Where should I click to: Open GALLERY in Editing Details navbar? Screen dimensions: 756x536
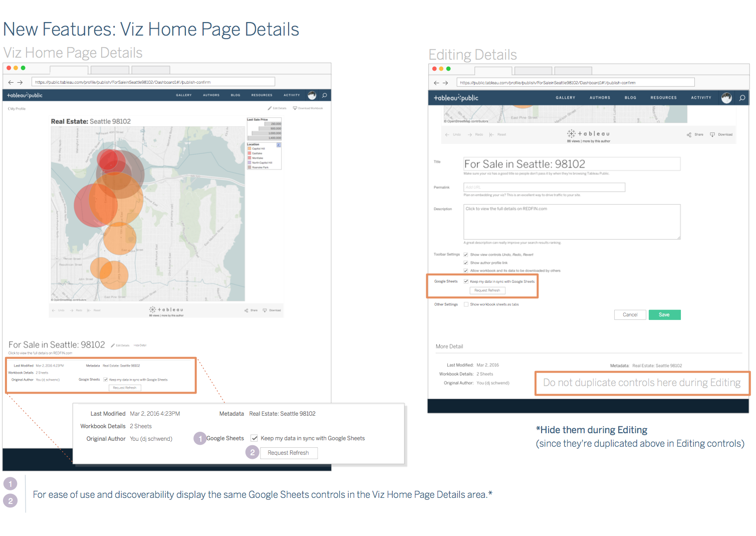(565, 98)
